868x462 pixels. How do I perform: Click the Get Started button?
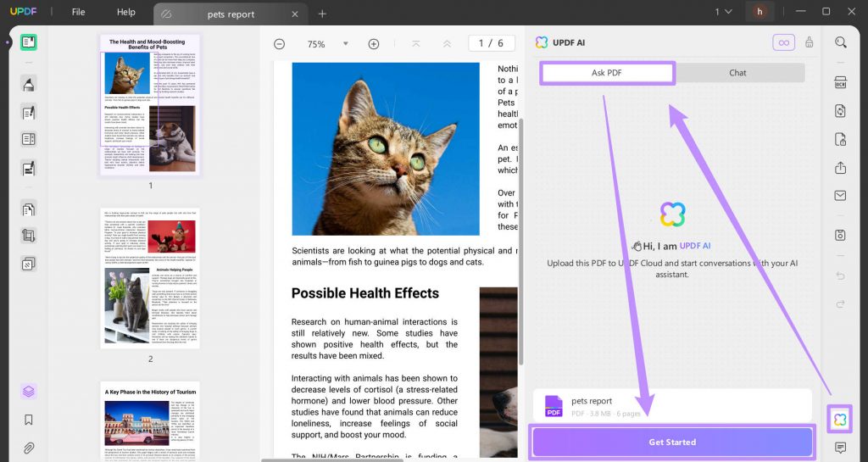click(672, 443)
